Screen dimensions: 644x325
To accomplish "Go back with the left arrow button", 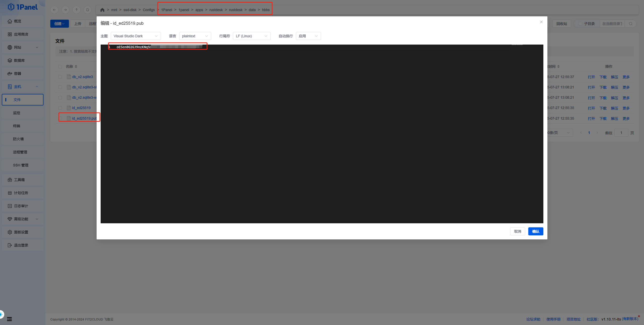I will [x=54, y=10].
